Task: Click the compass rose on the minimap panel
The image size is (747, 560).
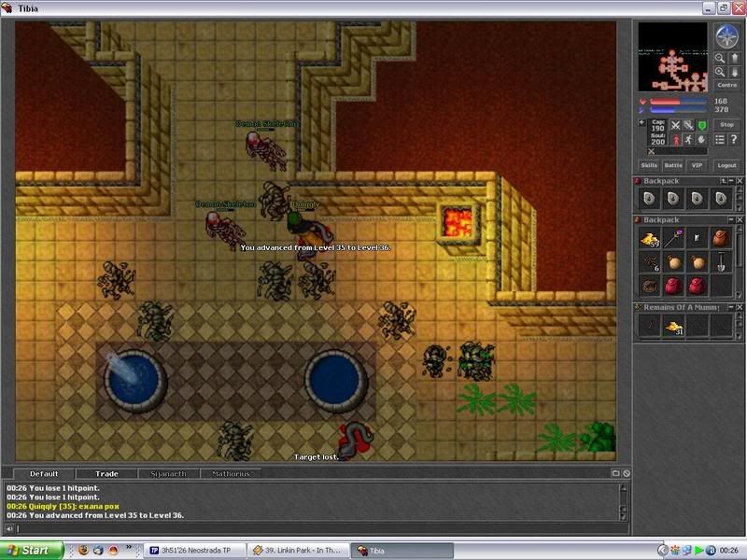Action: pos(726,36)
